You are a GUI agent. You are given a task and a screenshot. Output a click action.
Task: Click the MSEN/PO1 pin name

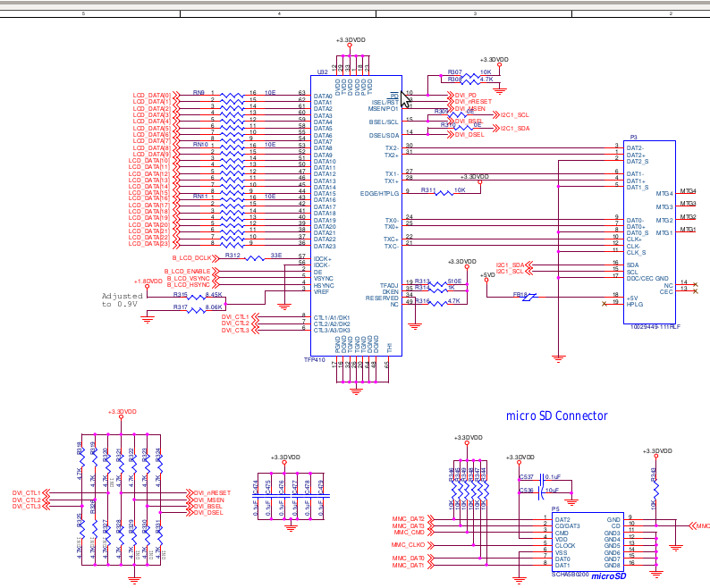(383, 109)
